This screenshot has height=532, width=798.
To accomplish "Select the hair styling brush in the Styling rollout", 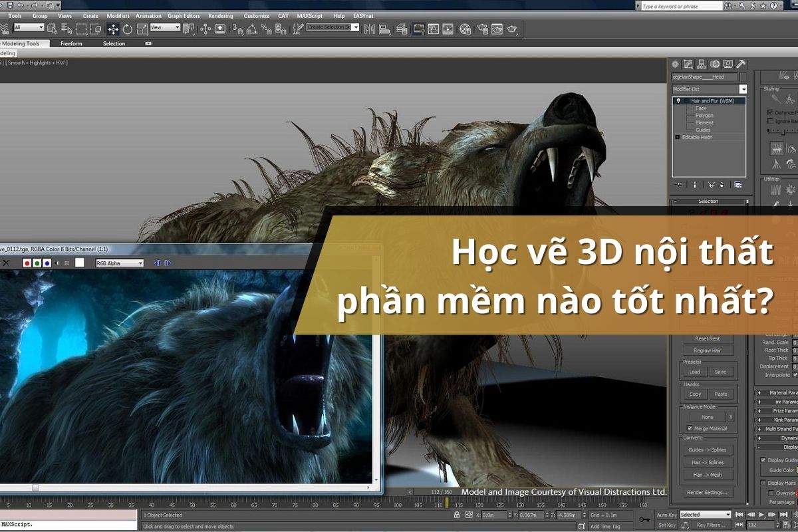I will click(775, 98).
